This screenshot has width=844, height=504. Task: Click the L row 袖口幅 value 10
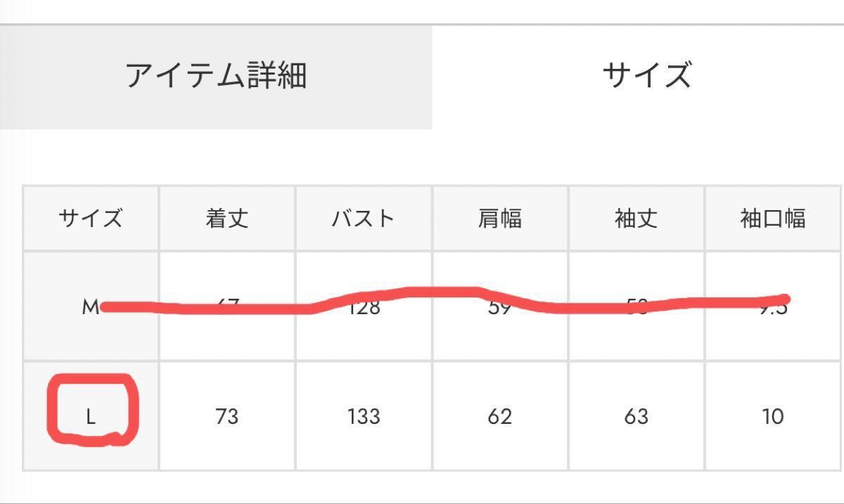pyautogui.click(x=773, y=416)
